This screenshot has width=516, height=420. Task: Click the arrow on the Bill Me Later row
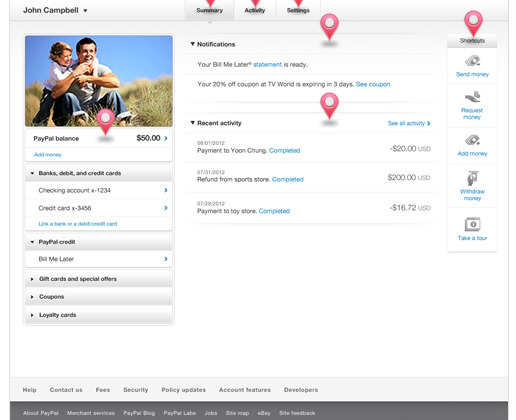point(166,259)
